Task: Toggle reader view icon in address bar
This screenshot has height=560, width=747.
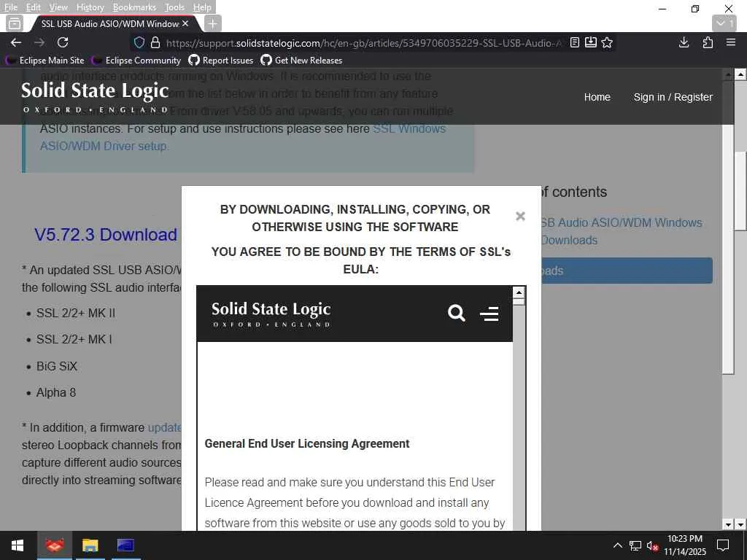Action: click(x=575, y=42)
